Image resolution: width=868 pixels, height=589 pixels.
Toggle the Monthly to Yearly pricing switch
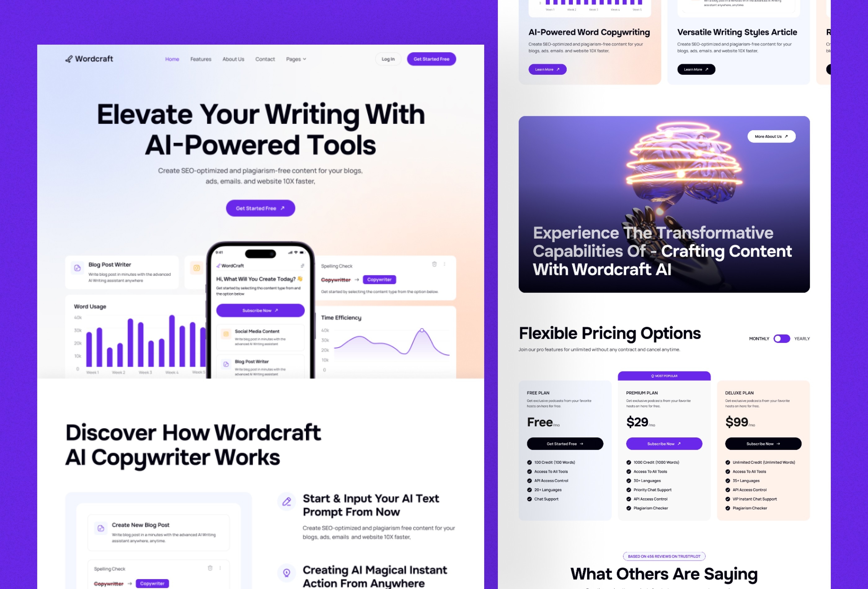(x=781, y=339)
